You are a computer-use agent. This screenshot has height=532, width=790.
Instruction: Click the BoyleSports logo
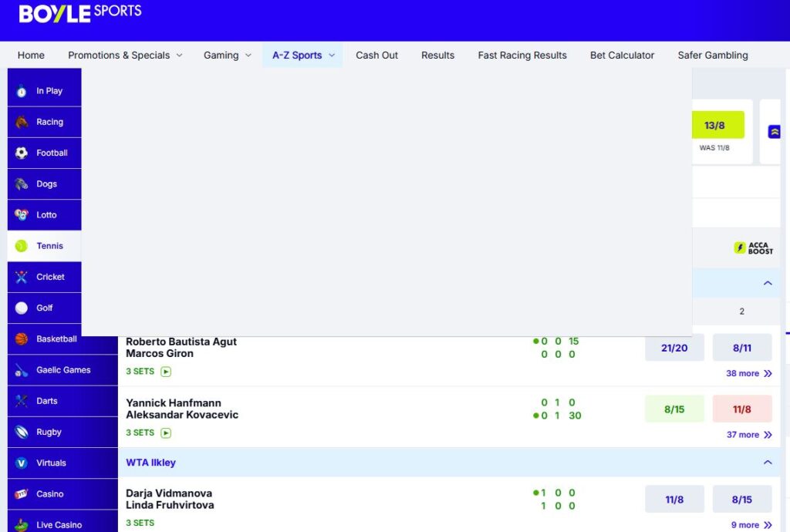pyautogui.click(x=80, y=12)
